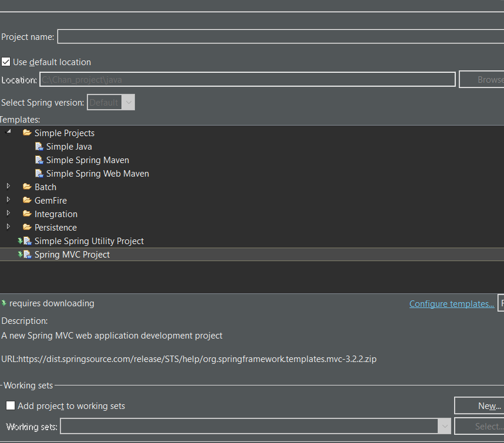Screen dimensions: 504x443
Task: Click the Simple Java template icon
Action: pyautogui.click(x=39, y=147)
